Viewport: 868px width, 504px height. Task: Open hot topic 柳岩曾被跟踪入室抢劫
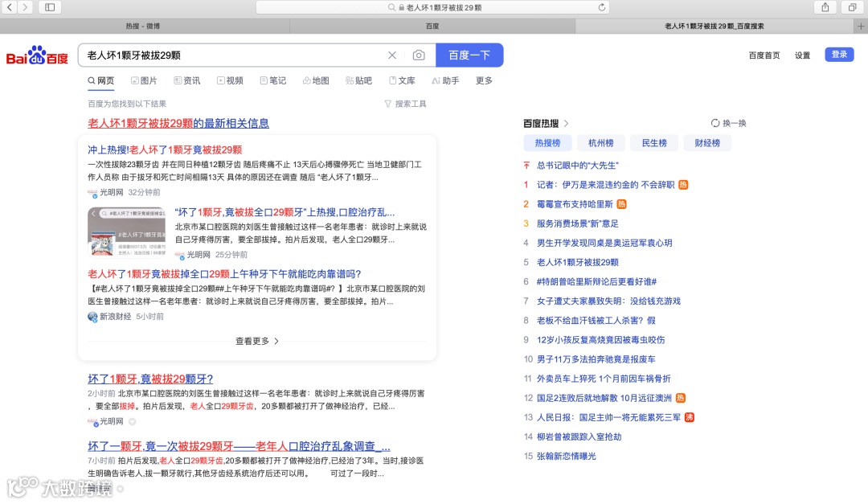579,436
